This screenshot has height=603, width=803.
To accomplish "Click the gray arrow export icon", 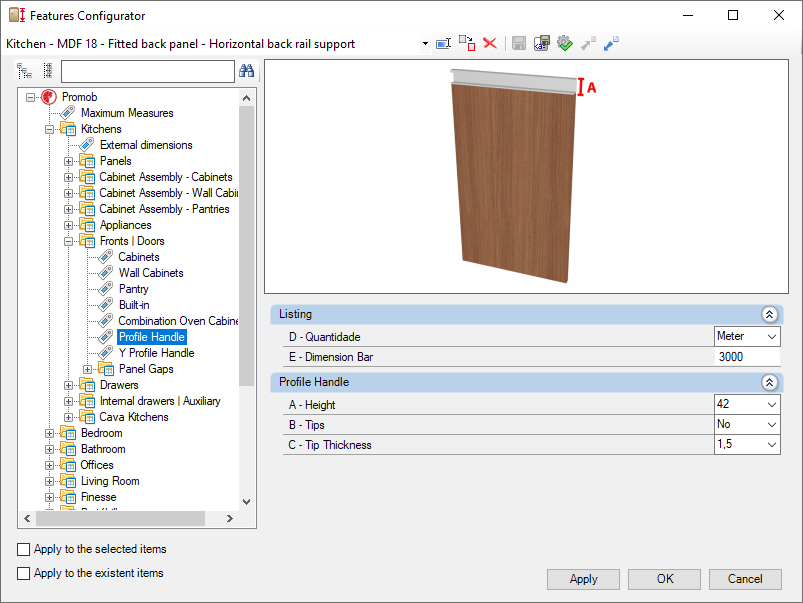I will pyautogui.click(x=588, y=44).
